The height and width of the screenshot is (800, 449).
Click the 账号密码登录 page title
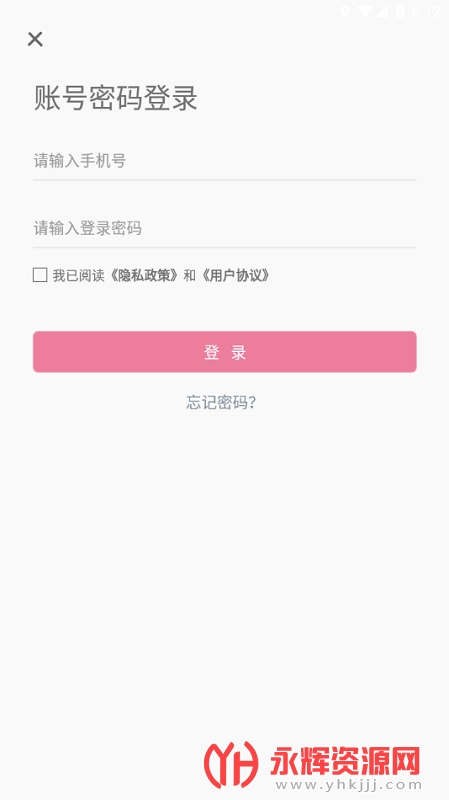(116, 98)
